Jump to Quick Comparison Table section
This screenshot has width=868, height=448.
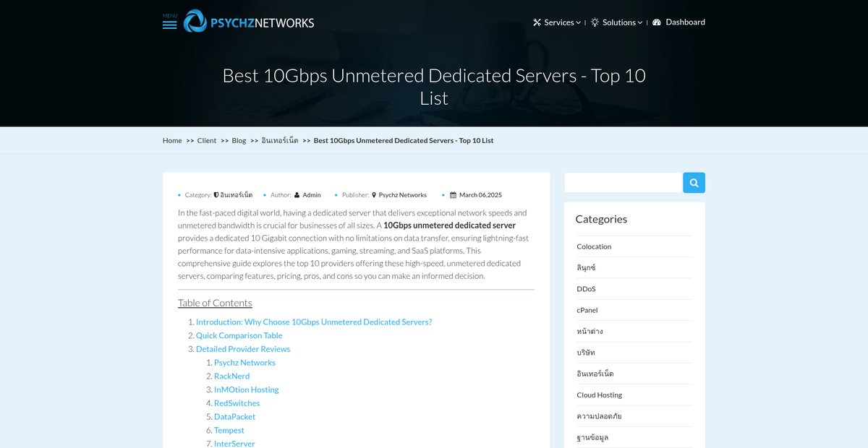(x=239, y=335)
